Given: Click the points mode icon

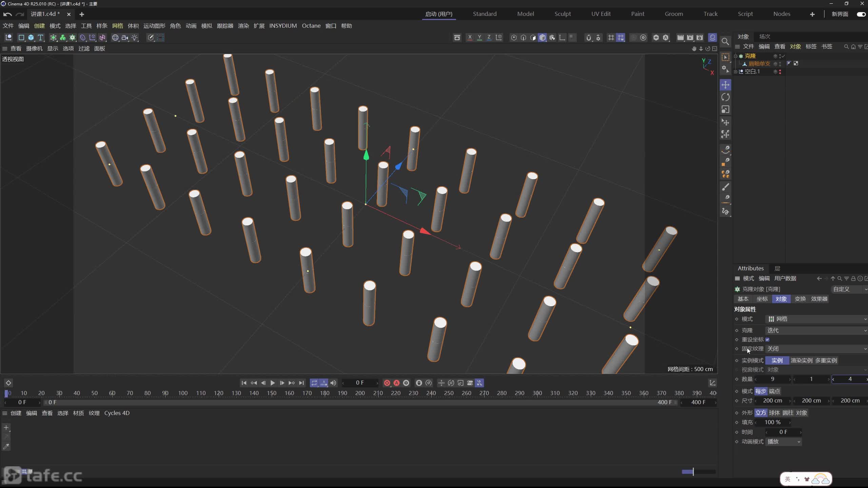Looking at the screenshot, I should 514,37.
